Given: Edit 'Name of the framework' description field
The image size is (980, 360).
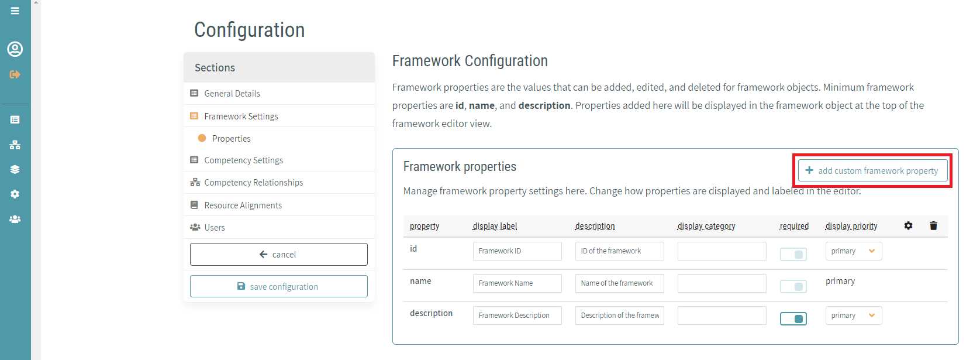Looking at the screenshot, I should click(x=620, y=283).
